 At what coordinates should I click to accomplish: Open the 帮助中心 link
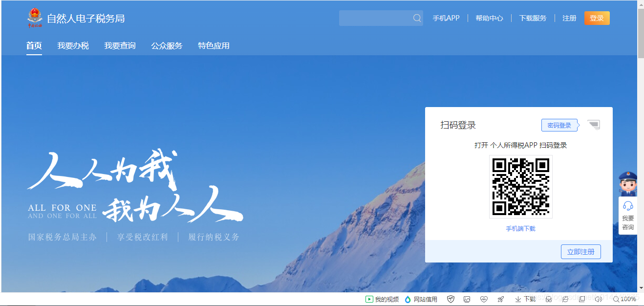(490, 18)
